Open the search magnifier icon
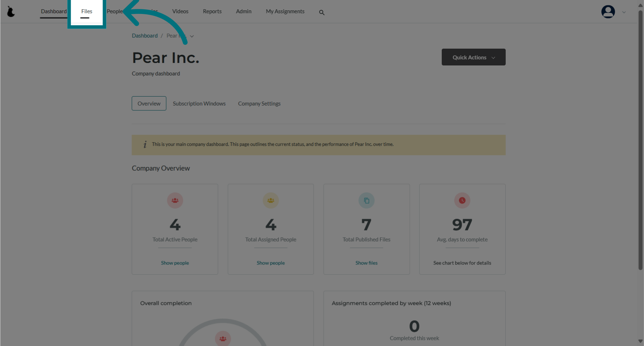Screen dimensions: 644x346 322,13
